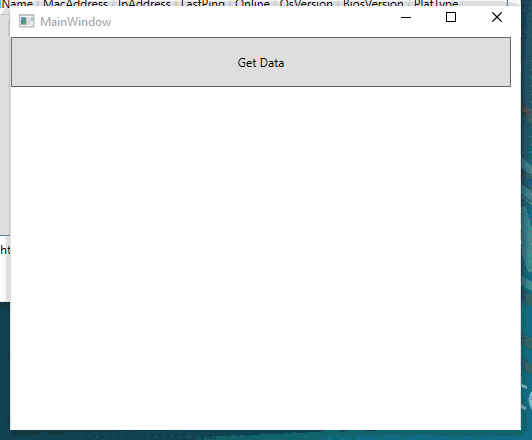Close the MainWindow window
This screenshot has height=440, width=532.
click(x=497, y=17)
